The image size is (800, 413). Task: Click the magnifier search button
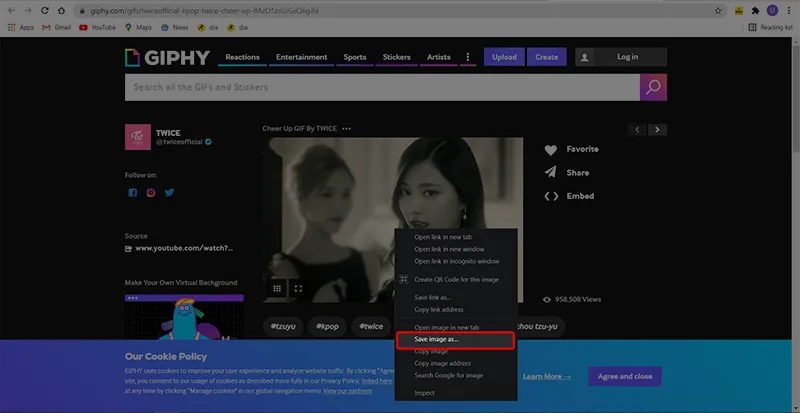653,87
